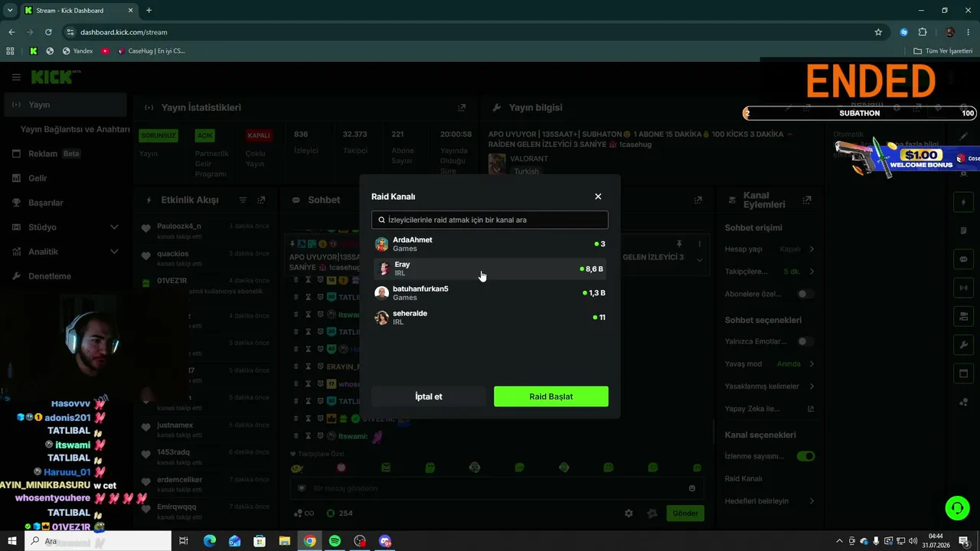This screenshot has width=980, height=551.
Task: Select the Stream - Kick Dashboard tab
Action: click(78, 11)
